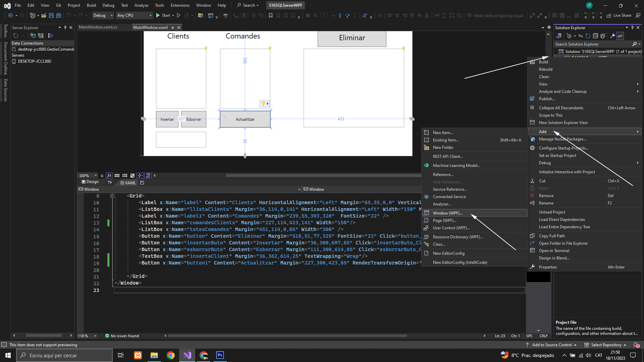Click the Open File toolbar icon

point(44,15)
